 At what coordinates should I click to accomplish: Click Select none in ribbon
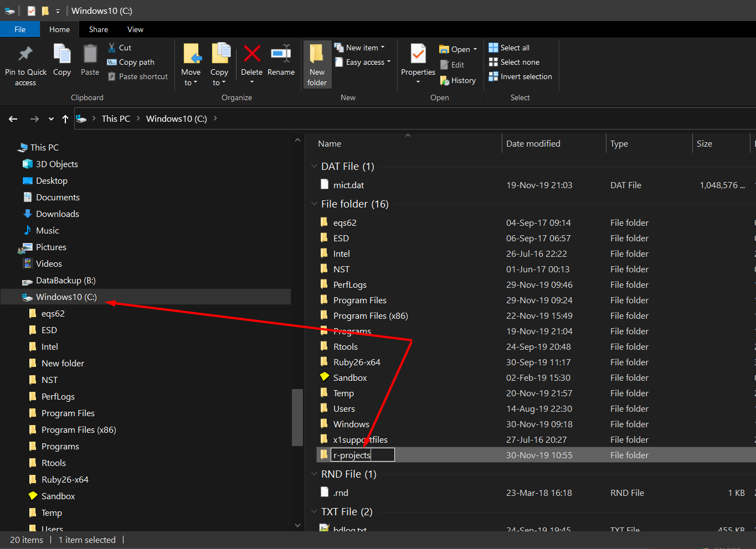point(514,62)
